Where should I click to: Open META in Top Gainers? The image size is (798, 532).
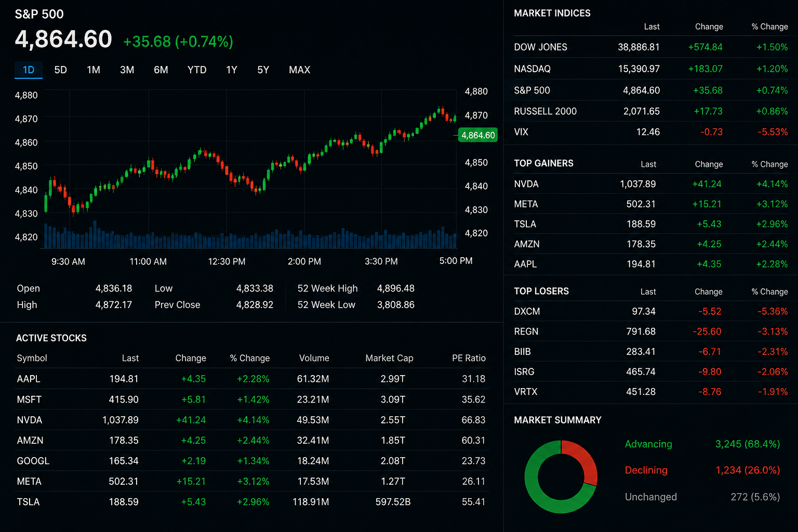point(651,204)
